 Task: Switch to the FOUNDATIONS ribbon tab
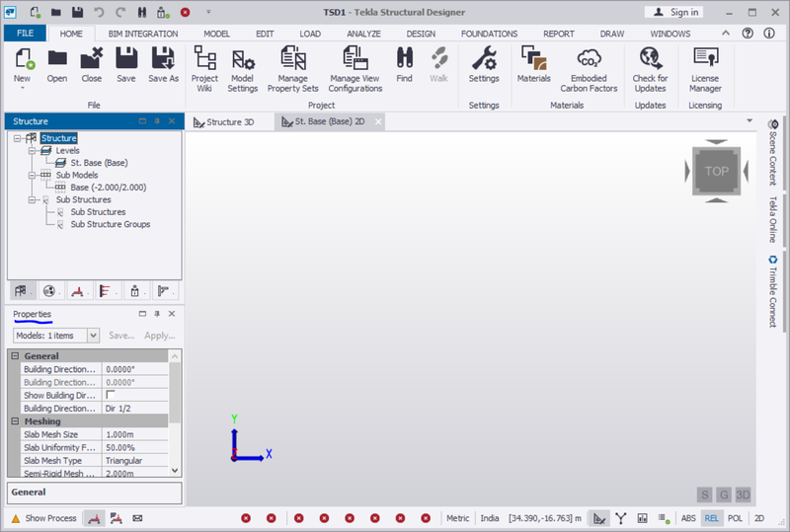pyautogui.click(x=489, y=34)
